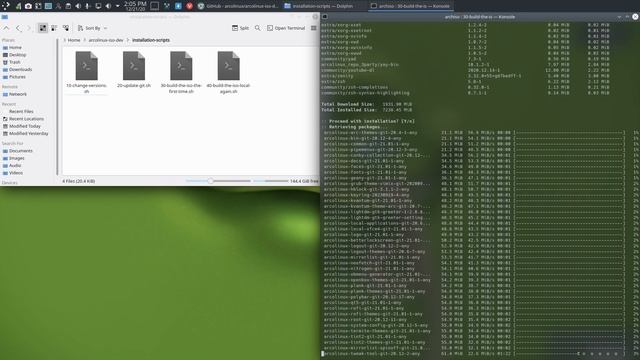Click the Dolphin search magnifier icon
The width and height of the screenshot is (640, 360).
point(258,28)
